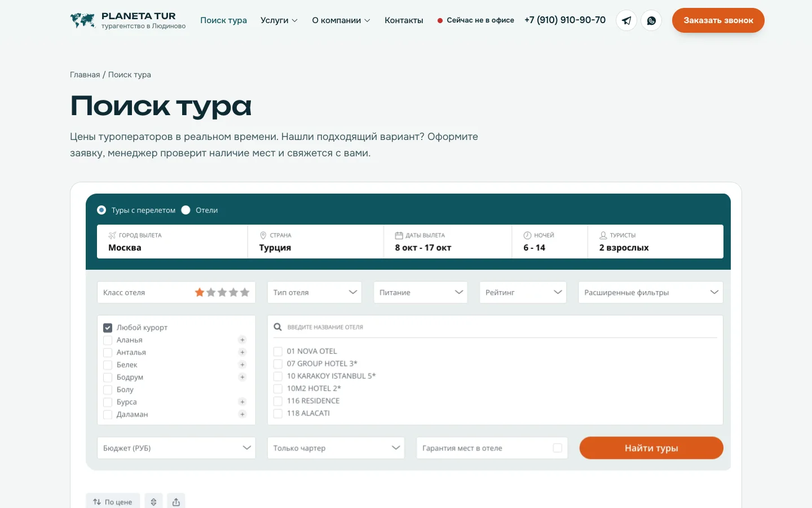This screenshot has height=508, width=812.
Task: Enable 'Гарантия мест в отеле' checkbox
Action: [x=558, y=448]
